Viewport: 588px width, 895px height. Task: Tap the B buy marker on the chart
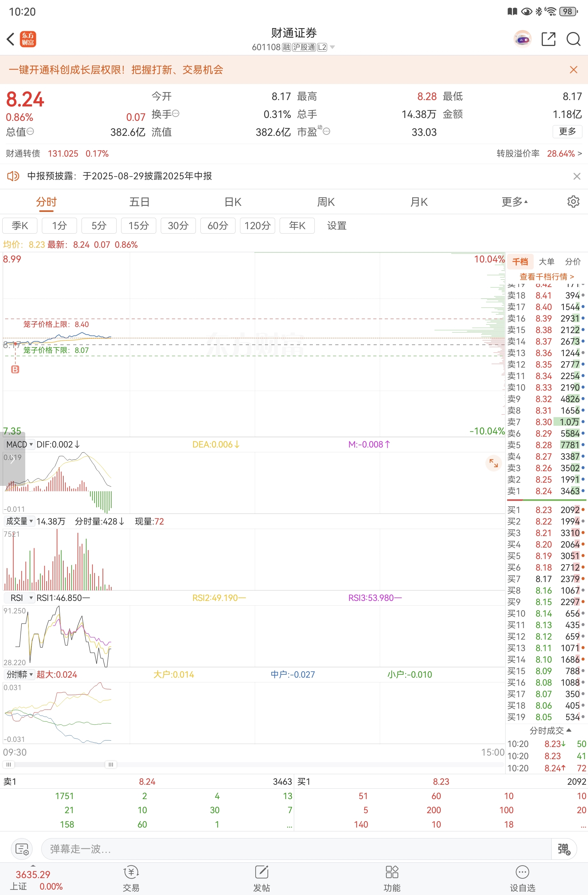click(15, 369)
